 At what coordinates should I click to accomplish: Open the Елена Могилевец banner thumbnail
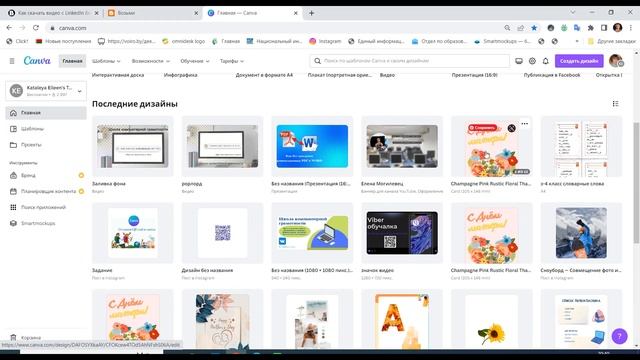(x=402, y=146)
